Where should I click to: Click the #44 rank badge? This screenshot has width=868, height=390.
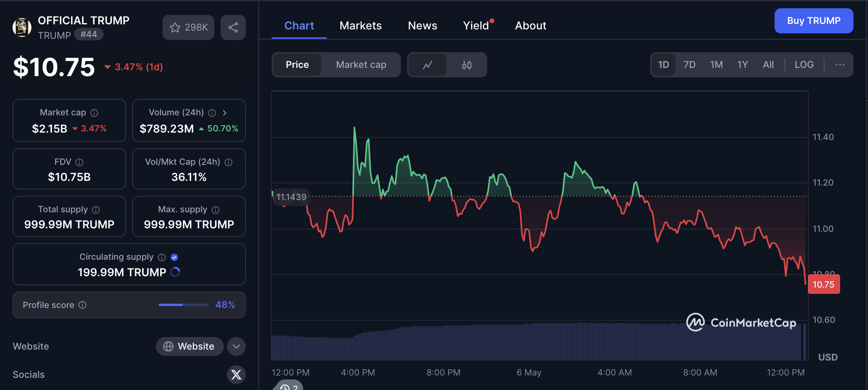tap(89, 35)
